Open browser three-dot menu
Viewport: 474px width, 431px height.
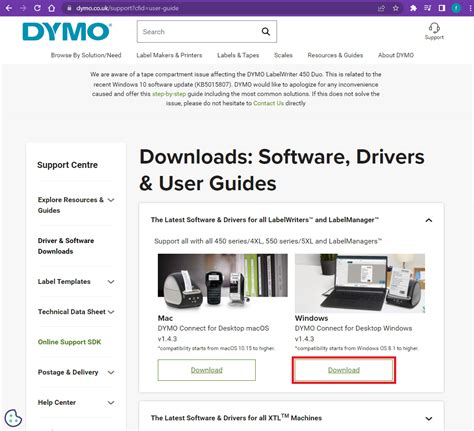point(471,8)
